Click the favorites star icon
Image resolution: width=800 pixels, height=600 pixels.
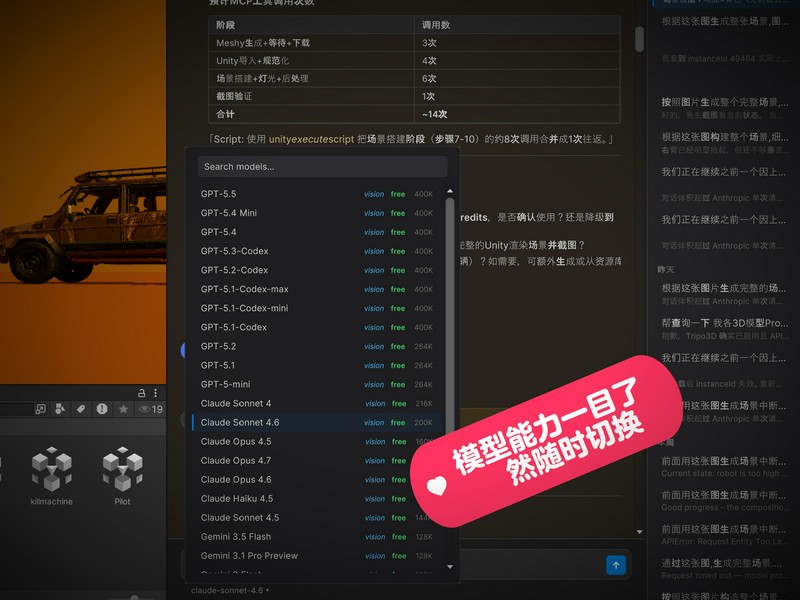(123, 409)
